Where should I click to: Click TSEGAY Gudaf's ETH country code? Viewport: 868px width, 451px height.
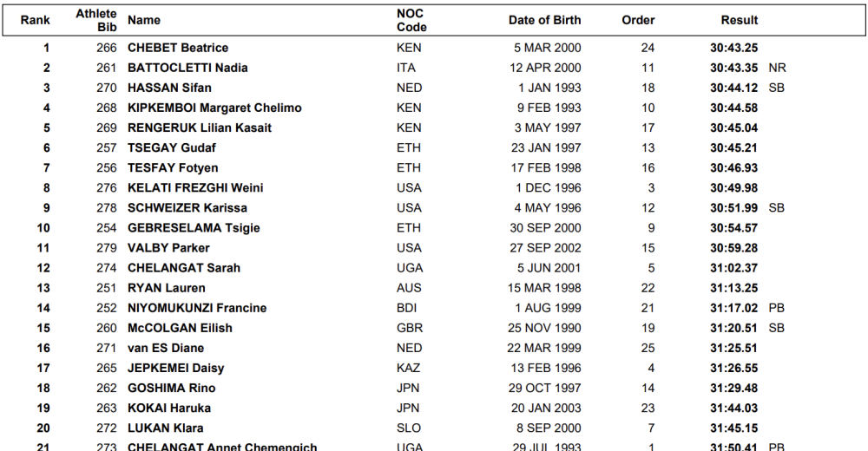click(408, 147)
